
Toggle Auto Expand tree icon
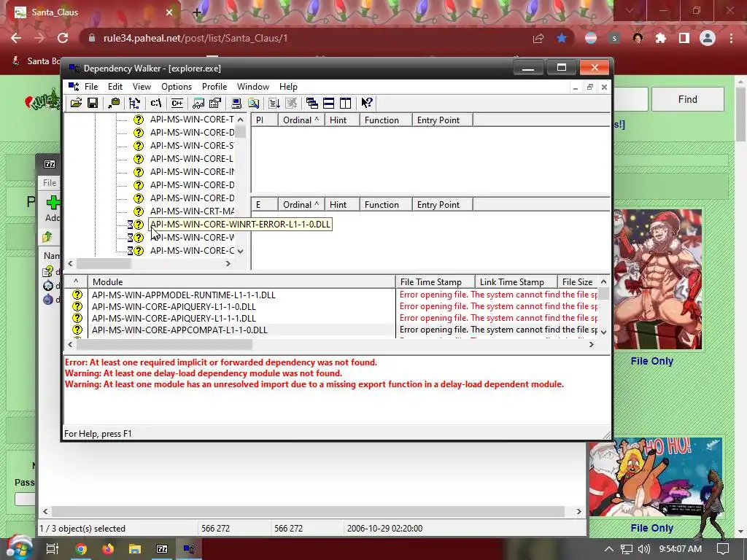135,103
